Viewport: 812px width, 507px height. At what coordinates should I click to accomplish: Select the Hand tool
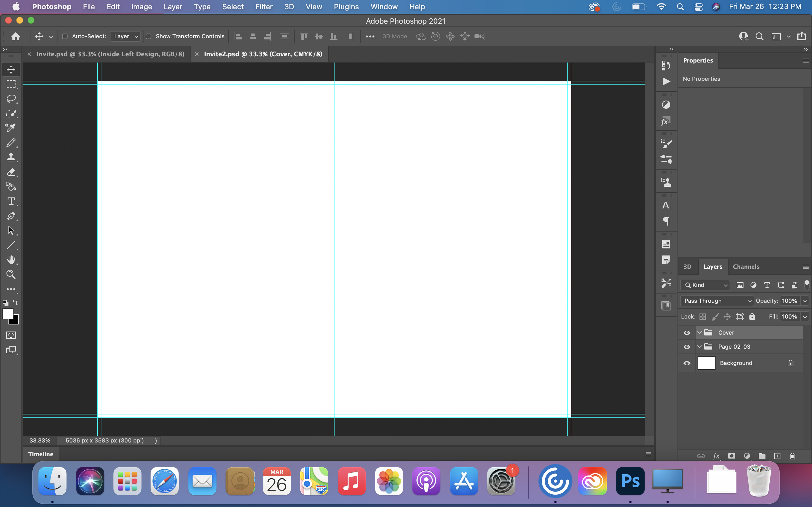(11, 260)
